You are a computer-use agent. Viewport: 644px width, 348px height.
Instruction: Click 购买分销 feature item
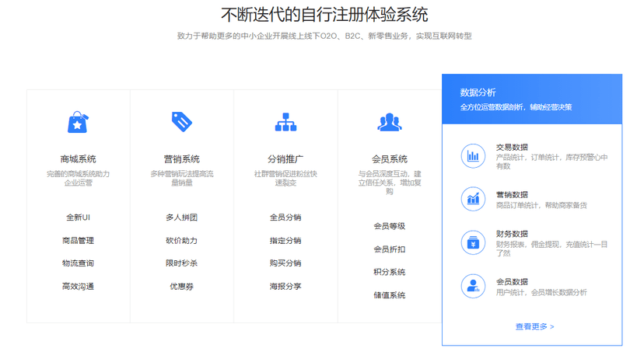coord(285,263)
